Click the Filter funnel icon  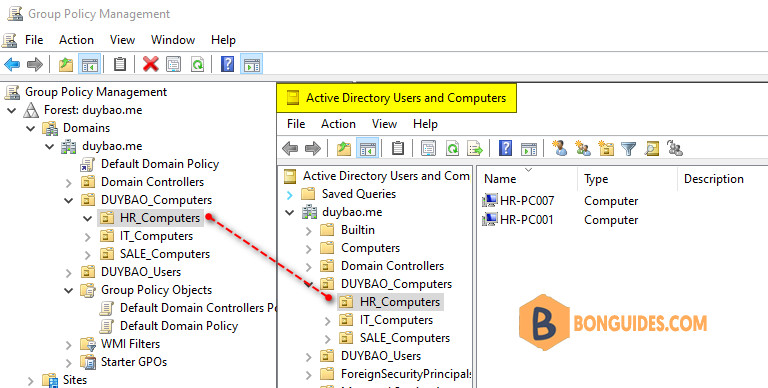pyautogui.click(x=628, y=148)
